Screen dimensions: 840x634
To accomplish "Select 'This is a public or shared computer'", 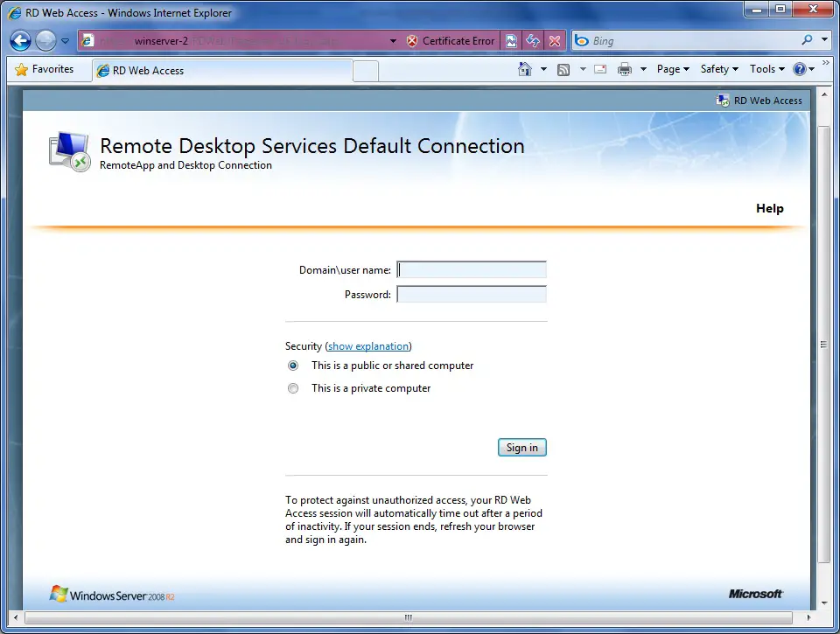I will point(293,366).
